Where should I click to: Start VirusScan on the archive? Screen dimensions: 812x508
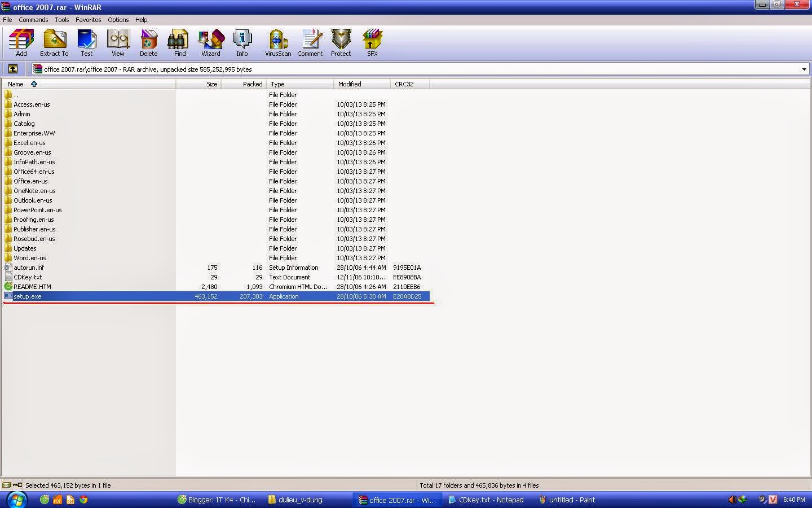point(278,43)
